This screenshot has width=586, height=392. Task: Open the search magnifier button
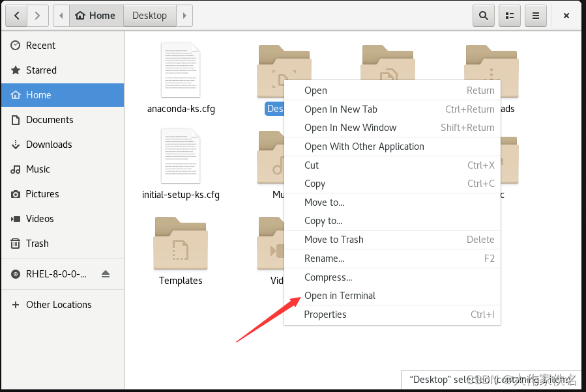(x=483, y=16)
